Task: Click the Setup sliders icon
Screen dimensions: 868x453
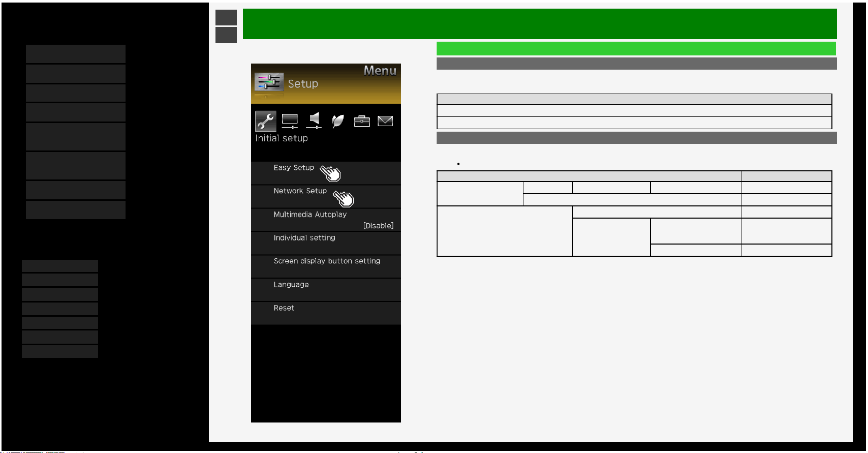Action: coord(269,82)
